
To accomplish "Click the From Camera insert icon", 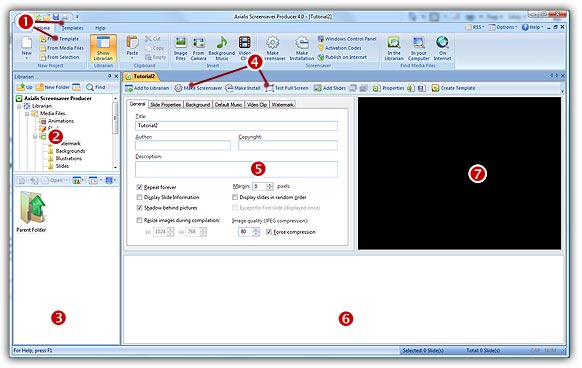I will tap(199, 48).
